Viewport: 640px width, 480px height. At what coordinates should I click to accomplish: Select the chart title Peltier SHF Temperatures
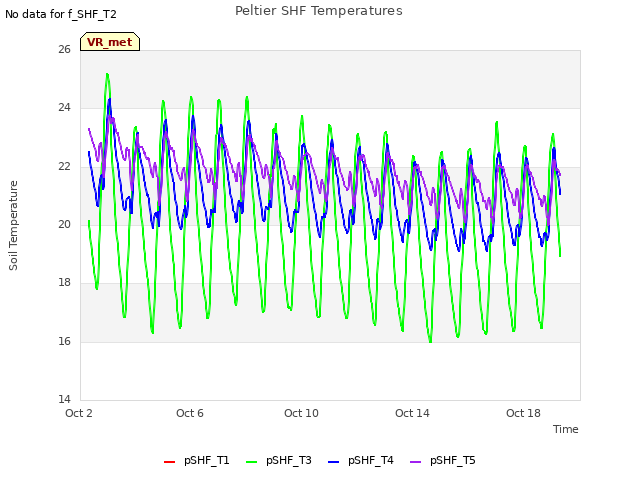319,11
